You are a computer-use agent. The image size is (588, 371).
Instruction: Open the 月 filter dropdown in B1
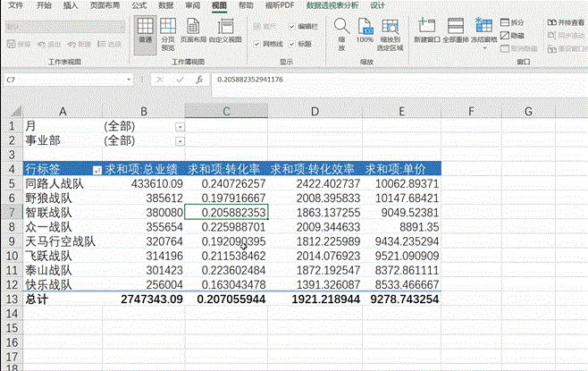[181, 127]
